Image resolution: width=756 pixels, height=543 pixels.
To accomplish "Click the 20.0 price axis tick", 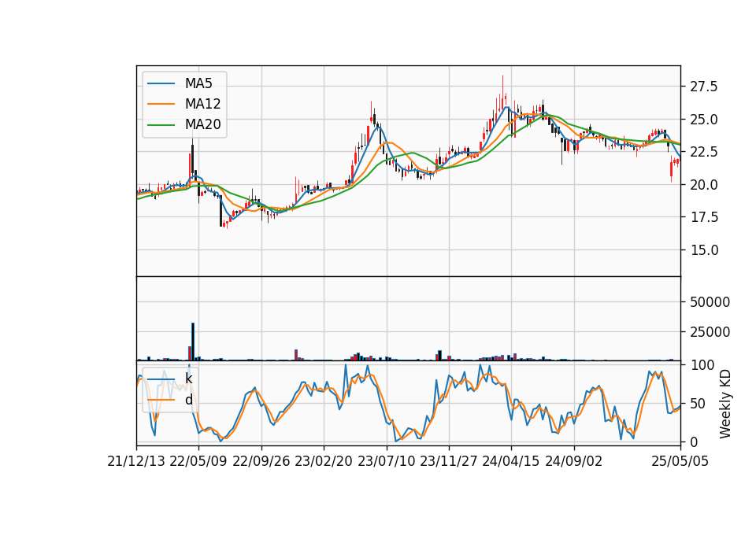I will point(703,184).
